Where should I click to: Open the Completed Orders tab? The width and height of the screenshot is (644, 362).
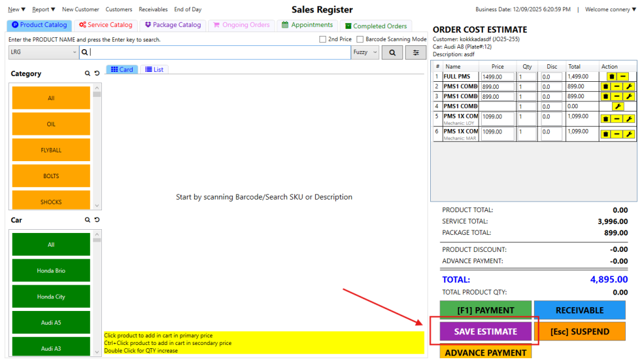coord(375,26)
